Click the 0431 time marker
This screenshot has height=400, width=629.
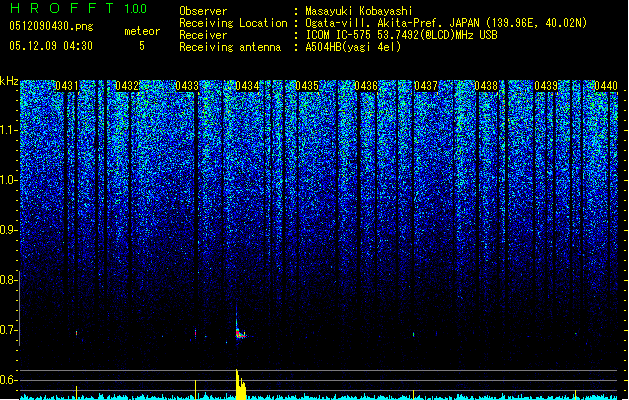[x=67, y=86]
